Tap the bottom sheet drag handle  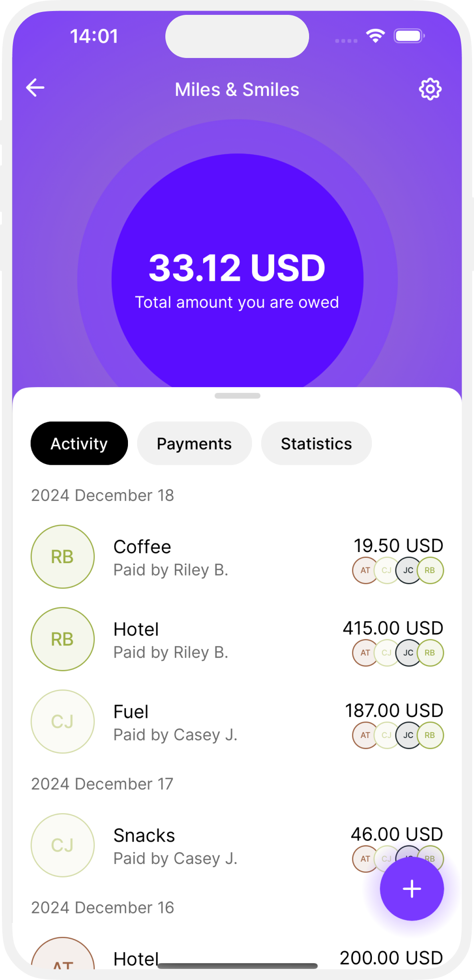coord(237,396)
